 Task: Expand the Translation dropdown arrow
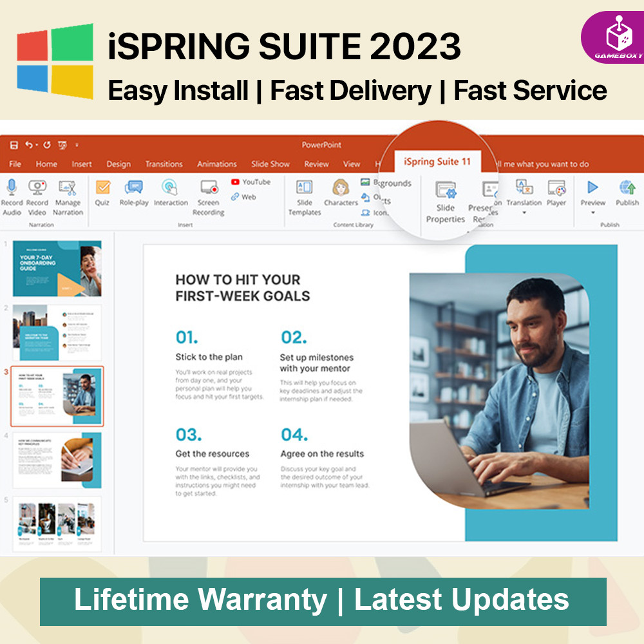pos(524,213)
